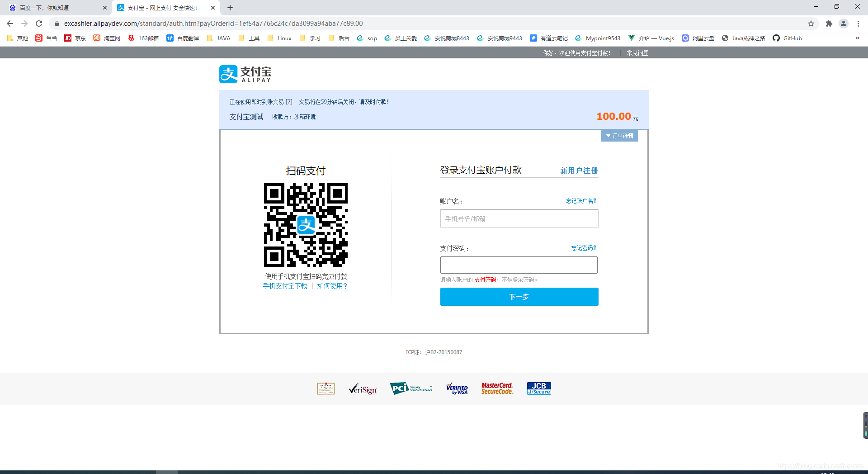Open the 安悦商城8443 bookmark

pyautogui.click(x=447, y=38)
